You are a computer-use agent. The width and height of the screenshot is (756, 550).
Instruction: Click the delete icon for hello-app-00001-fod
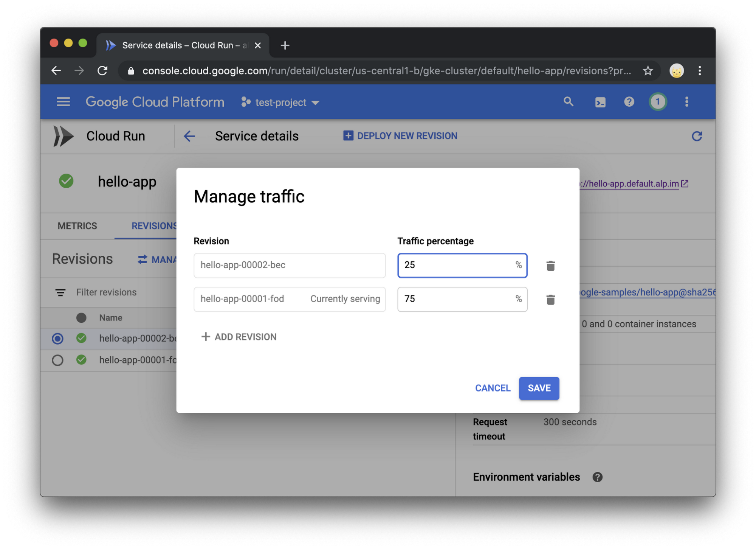[550, 300]
